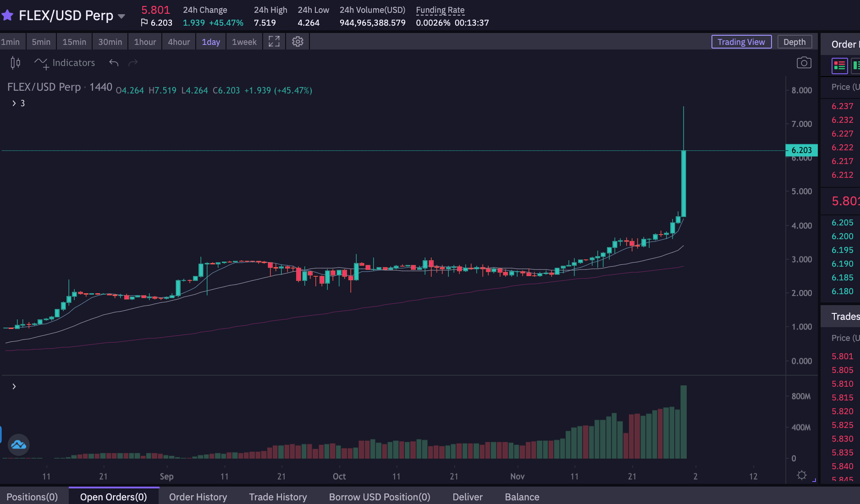Image resolution: width=860 pixels, height=504 pixels.
Task: Enter fullscreen chart mode icon
Action: (274, 42)
